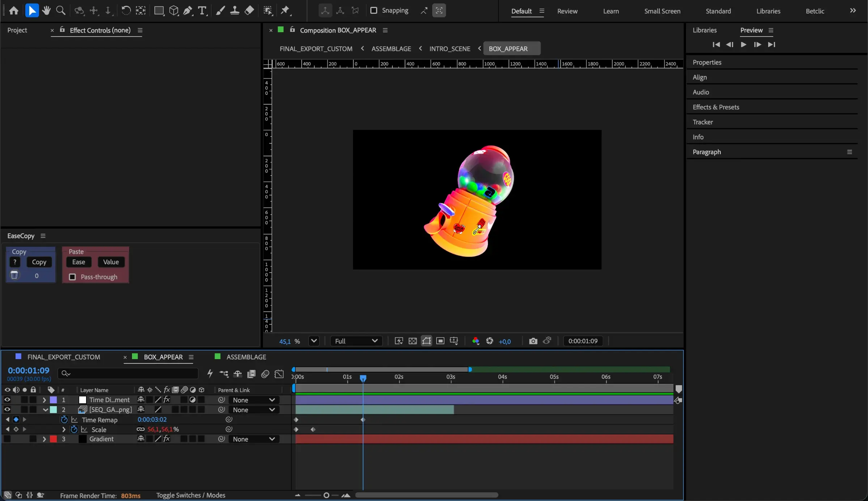This screenshot has height=501, width=868.
Task: Switch to the Small Screen workspace
Action: pos(662,11)
